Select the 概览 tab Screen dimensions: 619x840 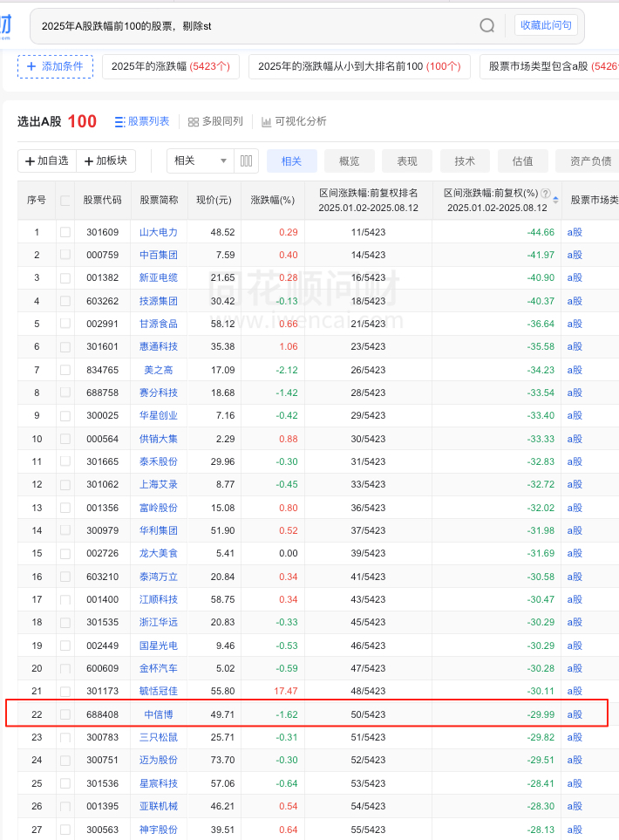pos(350,160)
